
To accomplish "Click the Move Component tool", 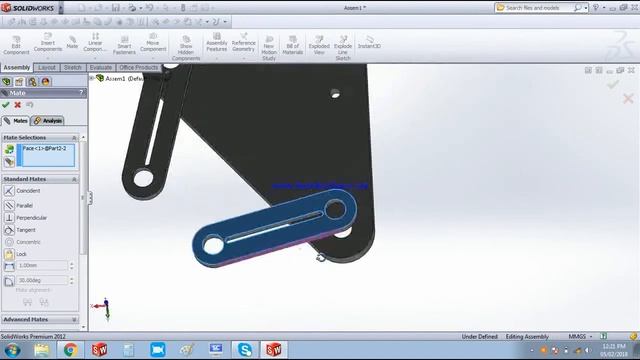I will click(153, 42).
